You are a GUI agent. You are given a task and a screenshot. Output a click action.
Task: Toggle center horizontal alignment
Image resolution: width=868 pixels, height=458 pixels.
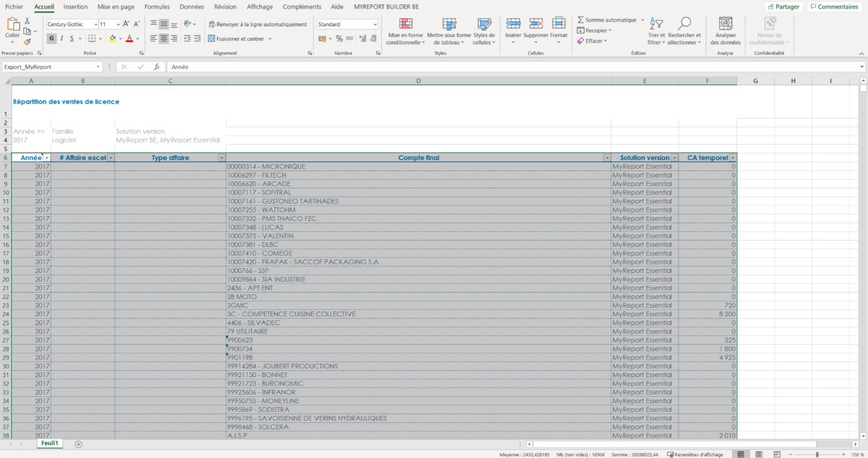164,38
